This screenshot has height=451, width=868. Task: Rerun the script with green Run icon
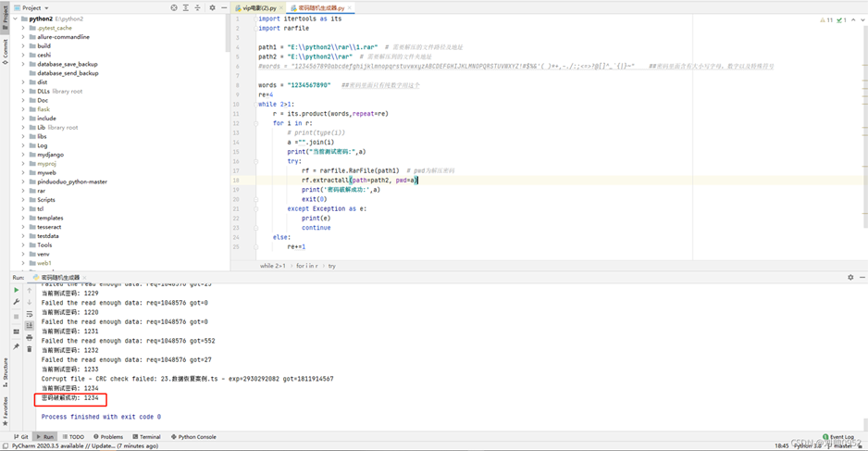click(17, 290)
